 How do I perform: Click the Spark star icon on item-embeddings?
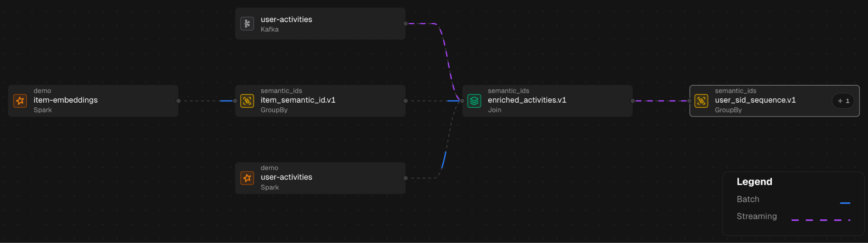click(x=20, y=101)
